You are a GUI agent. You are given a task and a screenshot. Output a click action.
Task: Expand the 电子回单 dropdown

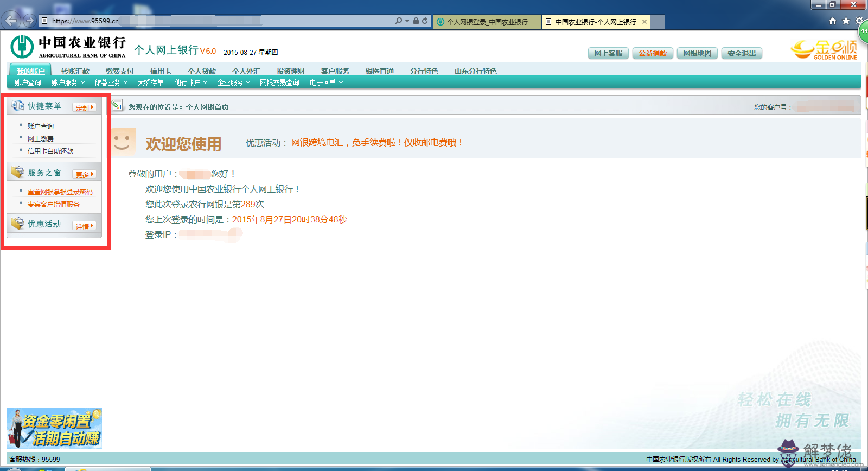pos(326,82)
